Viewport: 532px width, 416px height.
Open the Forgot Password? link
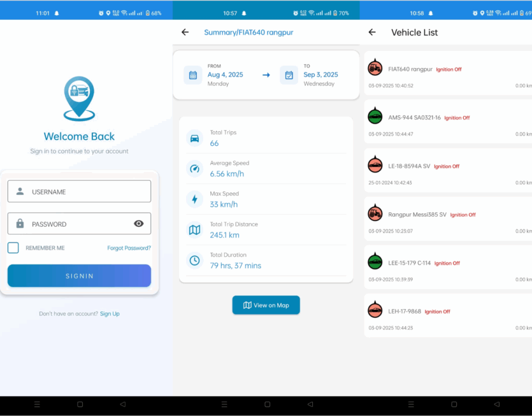click(x=129, y=248)
